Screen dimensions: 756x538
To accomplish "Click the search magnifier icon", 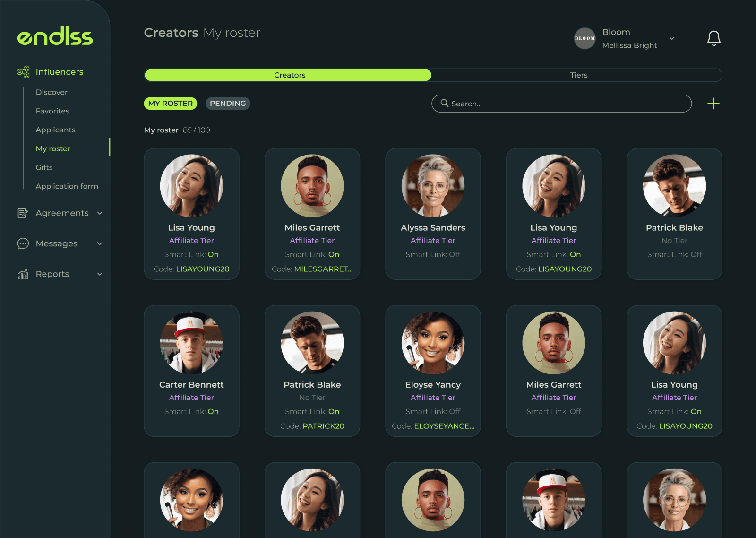I will pyautogui.click(x=444, y=103).
